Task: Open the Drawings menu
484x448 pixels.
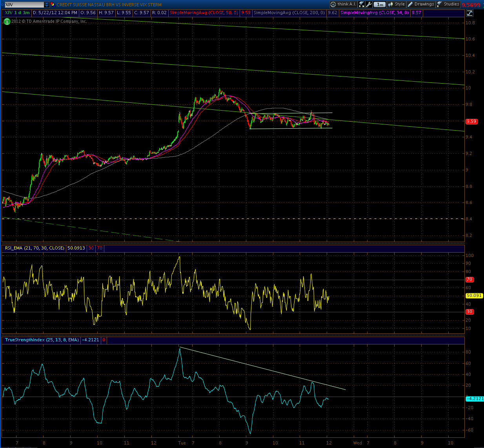Action: coord(421,4)
